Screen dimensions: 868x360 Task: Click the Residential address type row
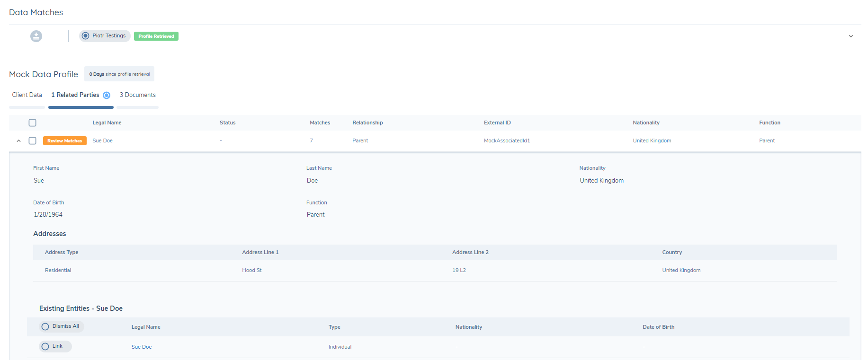(x=58, y=271)
